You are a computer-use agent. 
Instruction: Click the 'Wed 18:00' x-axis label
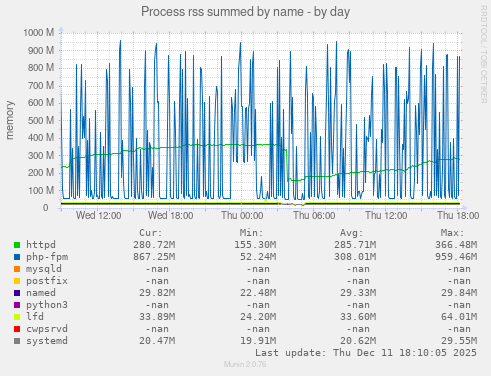click(x=170, y=215)
